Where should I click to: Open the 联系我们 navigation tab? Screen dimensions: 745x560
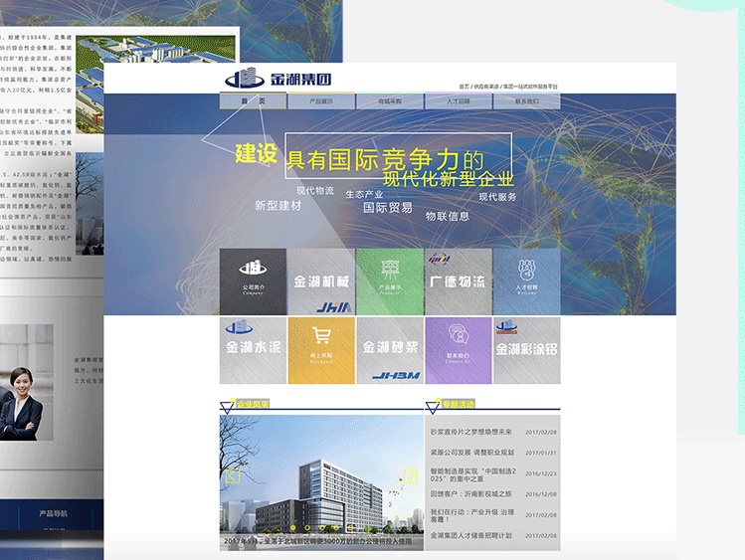[526, 101]
